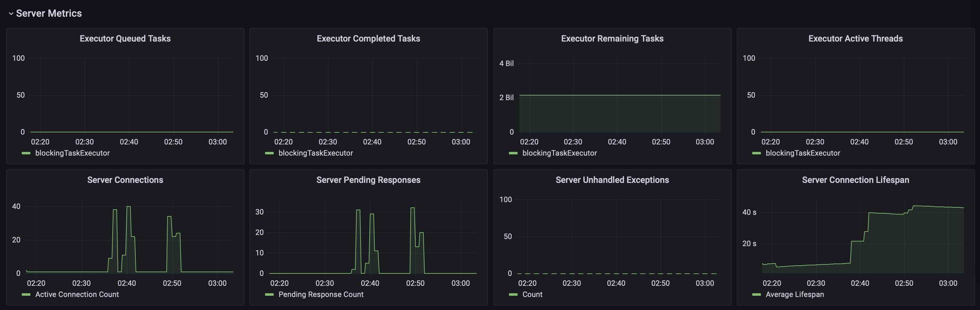Click the Average Lifespan legend color swatch
Screen dimensions: 980x310
click(x=756, y=294)
